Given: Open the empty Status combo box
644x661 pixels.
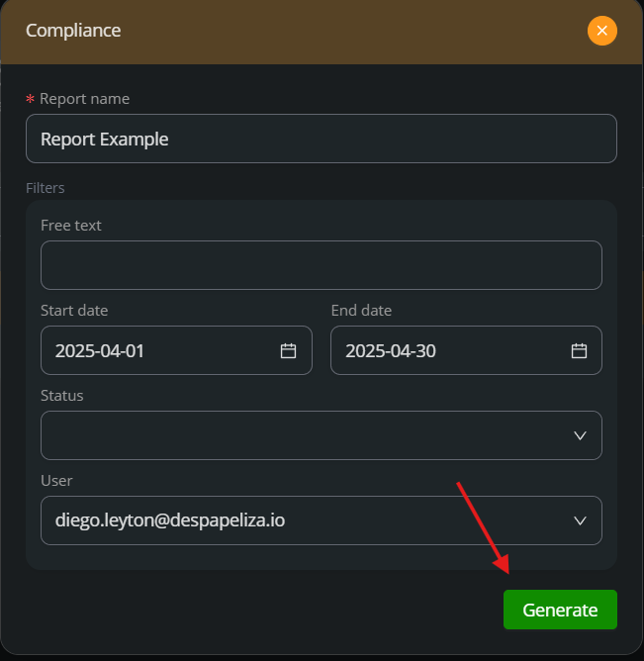Looking at the screenshot, I should [322, 435].
